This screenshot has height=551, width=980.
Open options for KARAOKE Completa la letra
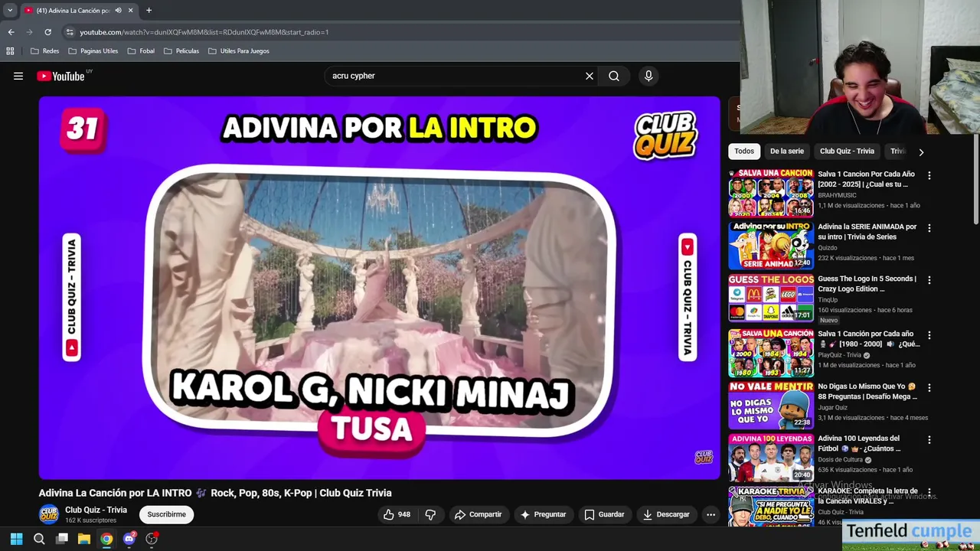[929, 492]
